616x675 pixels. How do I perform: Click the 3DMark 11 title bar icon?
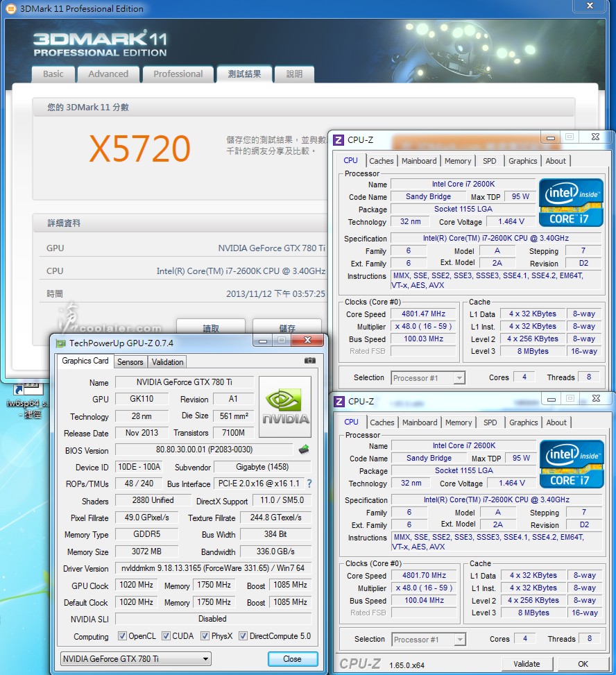coord(11,8)
